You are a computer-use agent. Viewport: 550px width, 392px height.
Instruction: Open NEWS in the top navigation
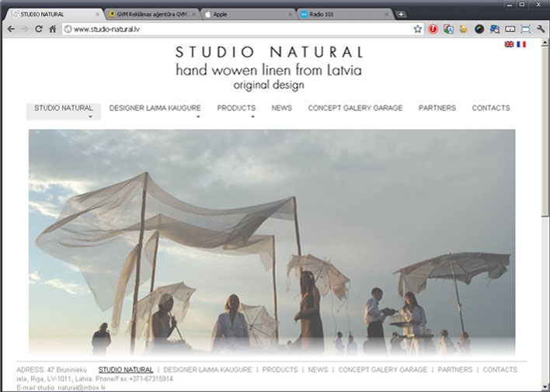(282, 108)
